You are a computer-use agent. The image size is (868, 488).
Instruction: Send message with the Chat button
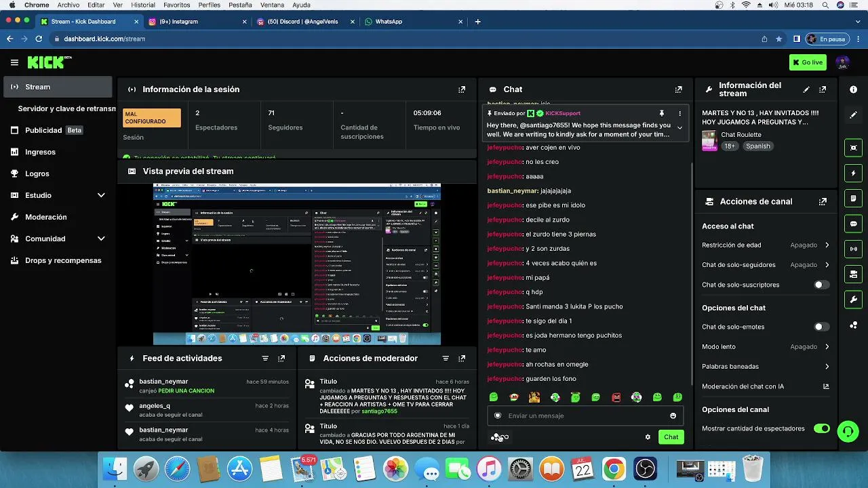click(671, 437)
